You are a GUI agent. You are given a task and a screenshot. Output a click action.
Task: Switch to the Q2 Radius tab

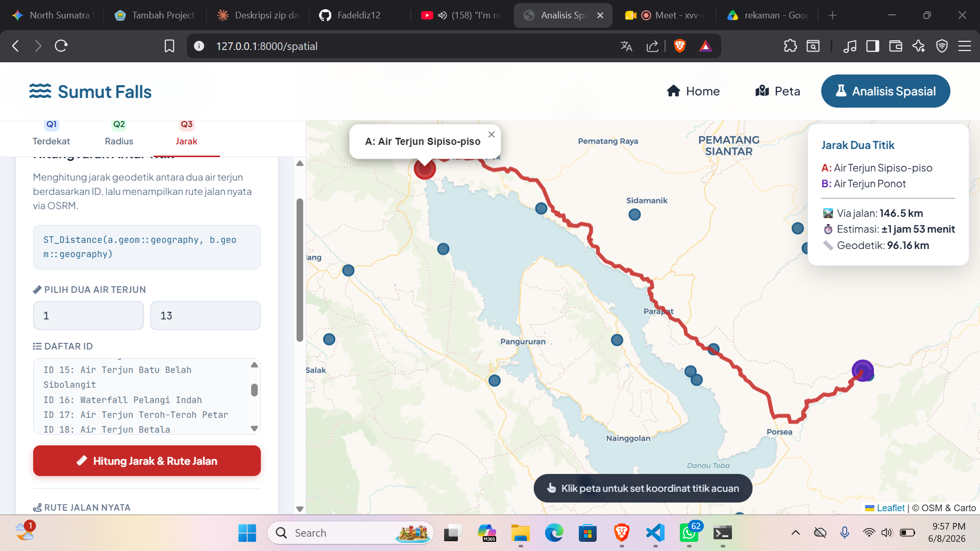pyautogui.click(x=119, y=134)
